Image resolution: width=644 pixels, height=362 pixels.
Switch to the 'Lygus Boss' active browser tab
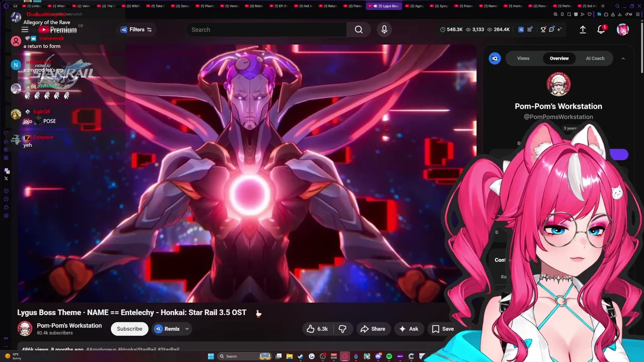(x=384, y=6)
